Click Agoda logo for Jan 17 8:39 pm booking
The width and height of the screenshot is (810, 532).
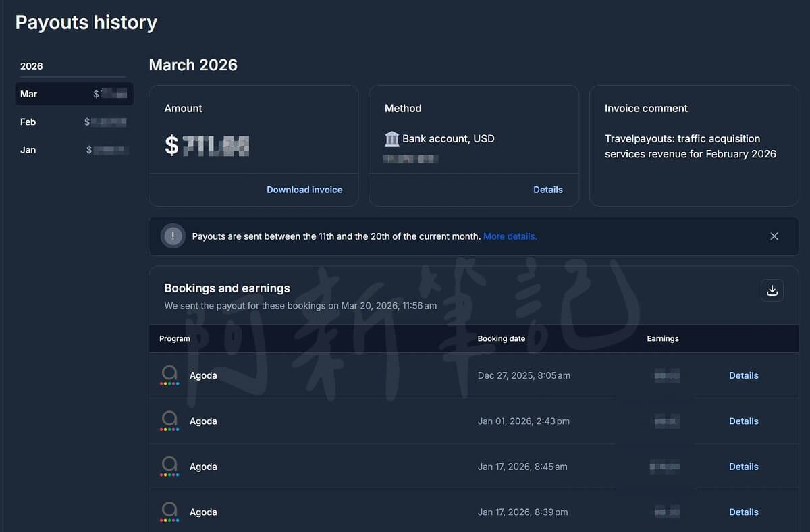[x=169, y=512]
